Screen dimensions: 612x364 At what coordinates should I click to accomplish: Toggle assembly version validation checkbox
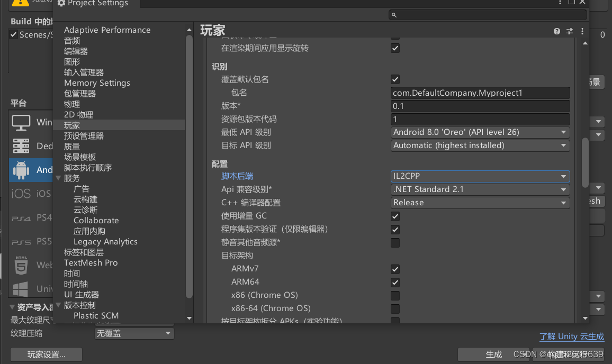tap(395, 230)
